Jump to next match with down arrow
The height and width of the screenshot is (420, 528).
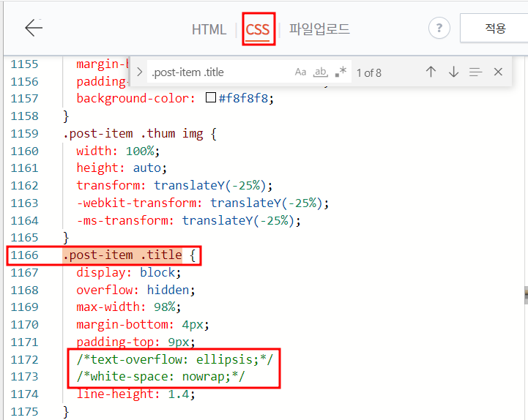pos(453,72)
